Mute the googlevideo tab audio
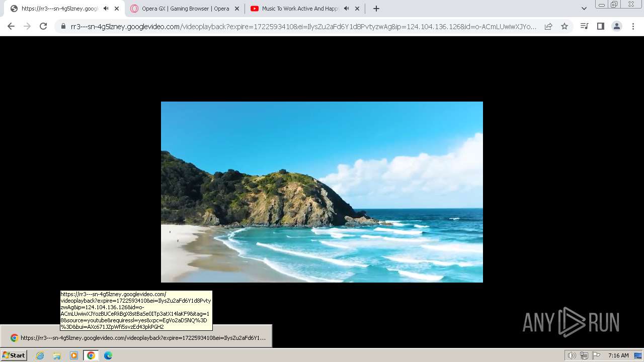The width and height of the screenshot is (644, 362). coord(106,9)
